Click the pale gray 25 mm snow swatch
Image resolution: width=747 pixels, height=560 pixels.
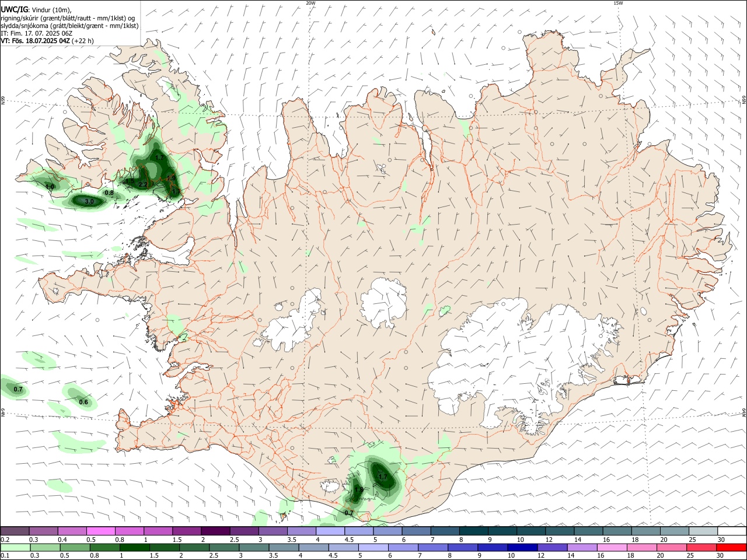[x=703, y=531]
